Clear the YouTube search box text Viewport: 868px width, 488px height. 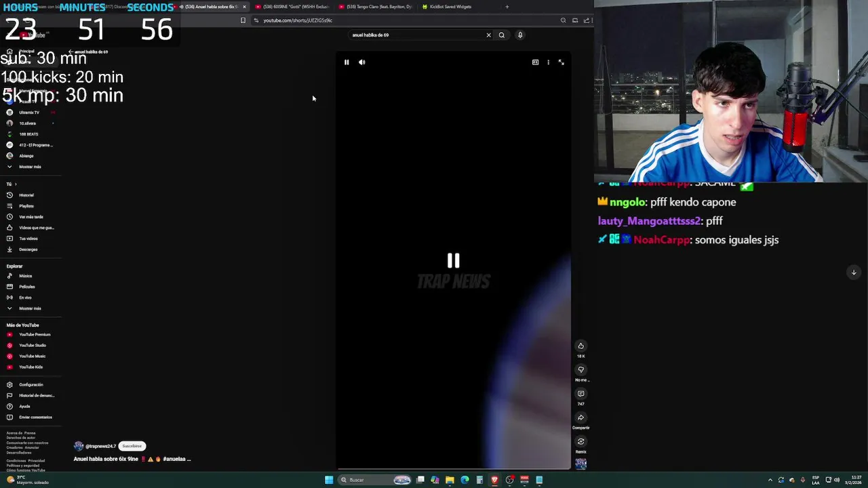click(488, 35)
